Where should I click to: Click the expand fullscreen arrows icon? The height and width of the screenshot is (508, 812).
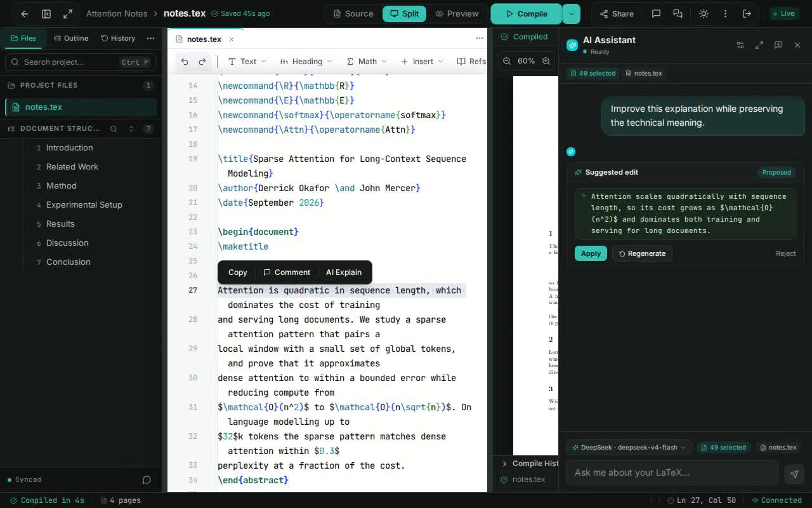click(x=68, y=13)
